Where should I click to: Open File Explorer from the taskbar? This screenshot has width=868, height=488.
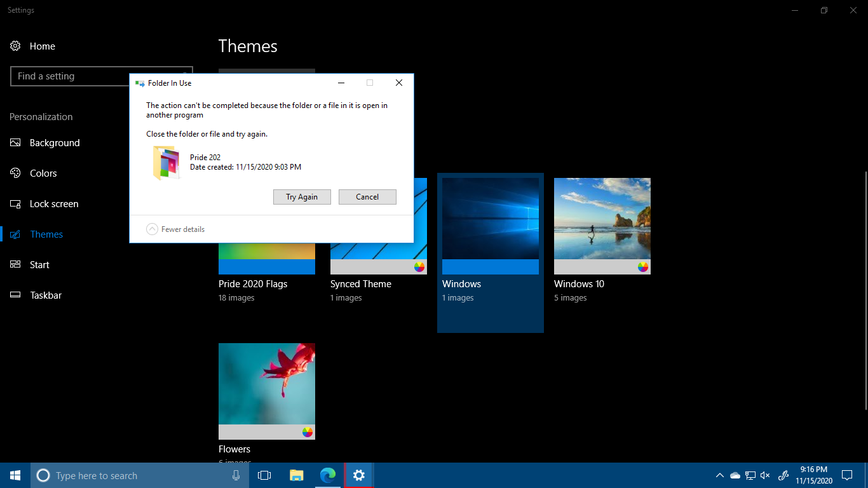coord(296,475)
